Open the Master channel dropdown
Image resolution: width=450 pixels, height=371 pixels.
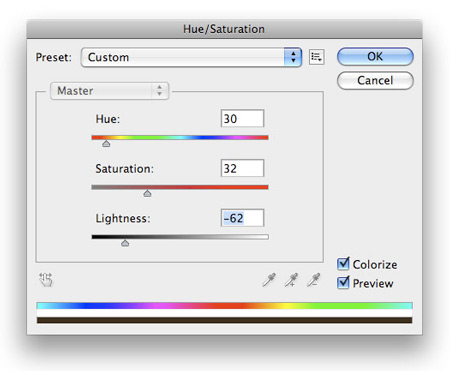coord(109,91)
